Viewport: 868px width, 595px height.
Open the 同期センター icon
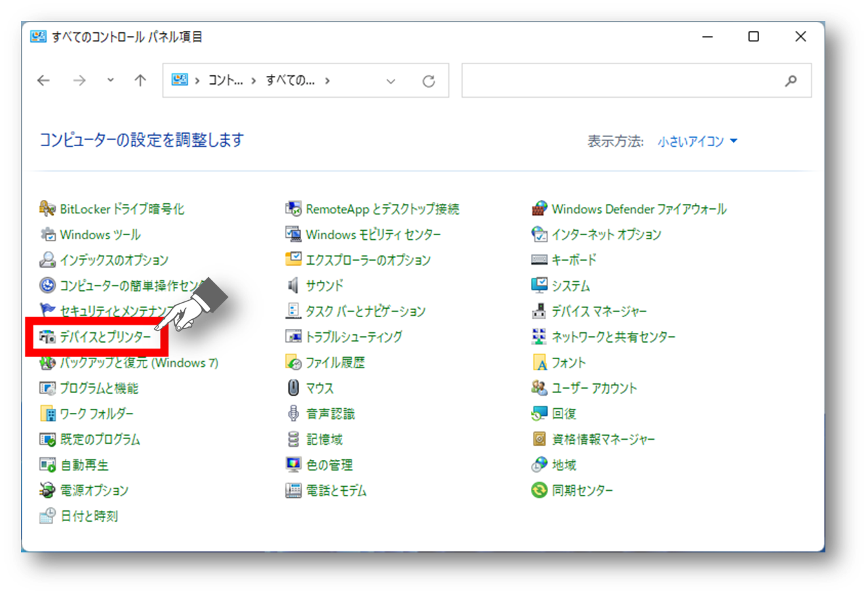coord(539,490)
